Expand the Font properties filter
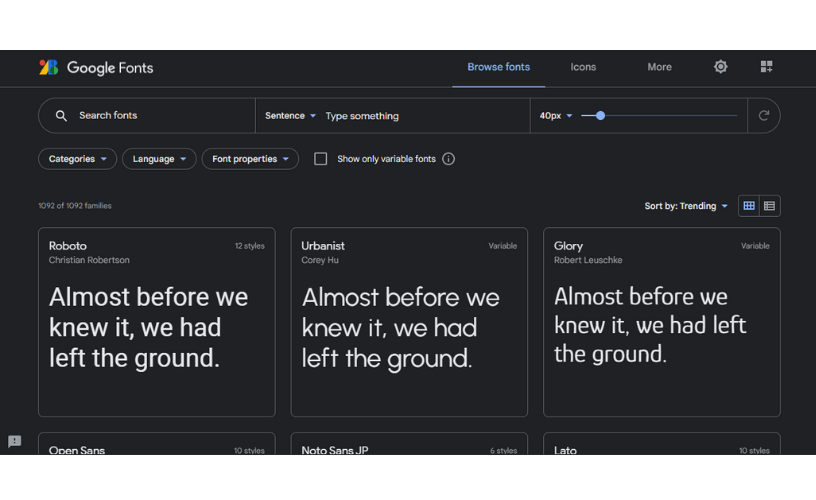The image size is (816, 500). (250, 159)
